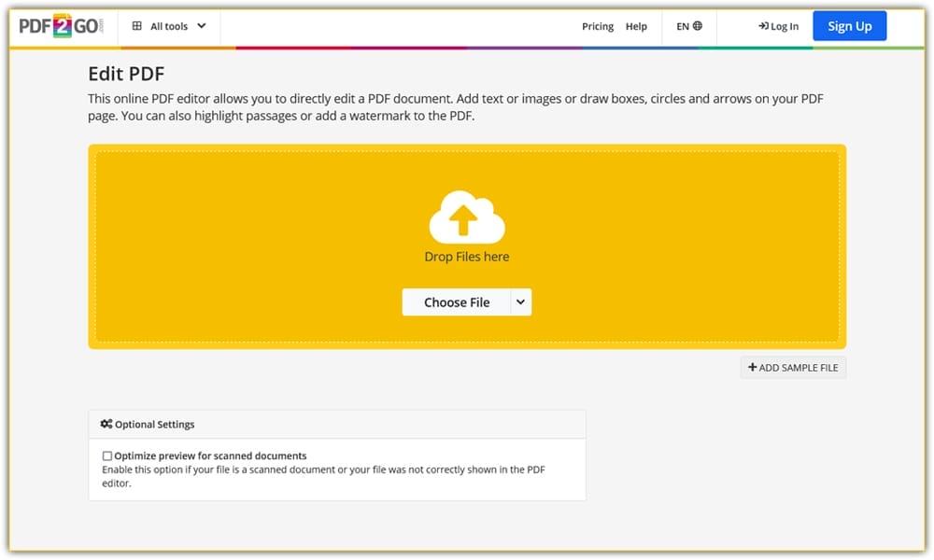Collapse the Optional Settings panel header

click(336, 424)
